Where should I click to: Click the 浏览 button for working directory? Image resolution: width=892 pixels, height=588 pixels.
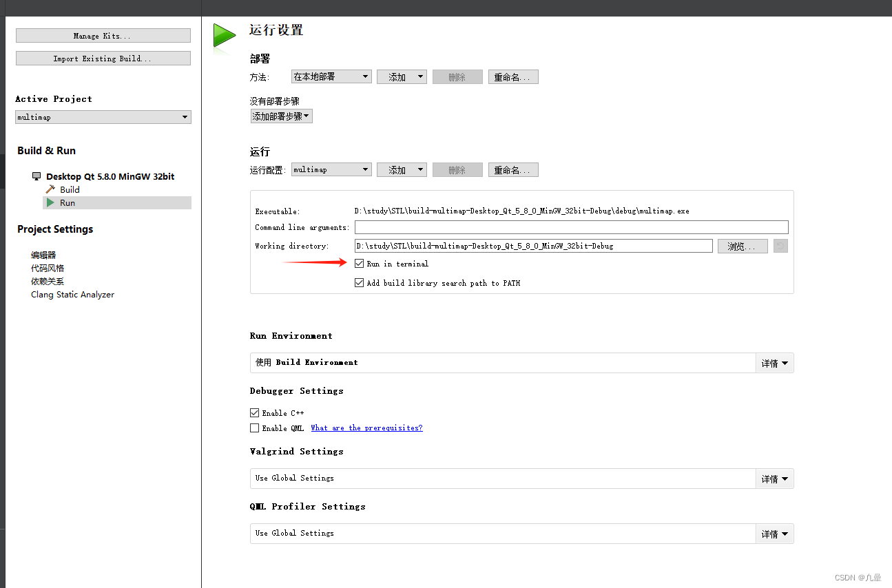[743, 246]
